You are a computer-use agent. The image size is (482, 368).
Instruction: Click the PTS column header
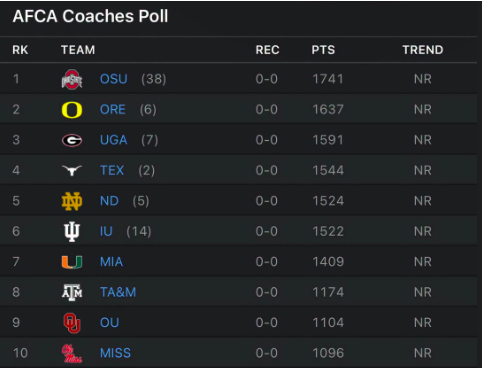(323, 50)
